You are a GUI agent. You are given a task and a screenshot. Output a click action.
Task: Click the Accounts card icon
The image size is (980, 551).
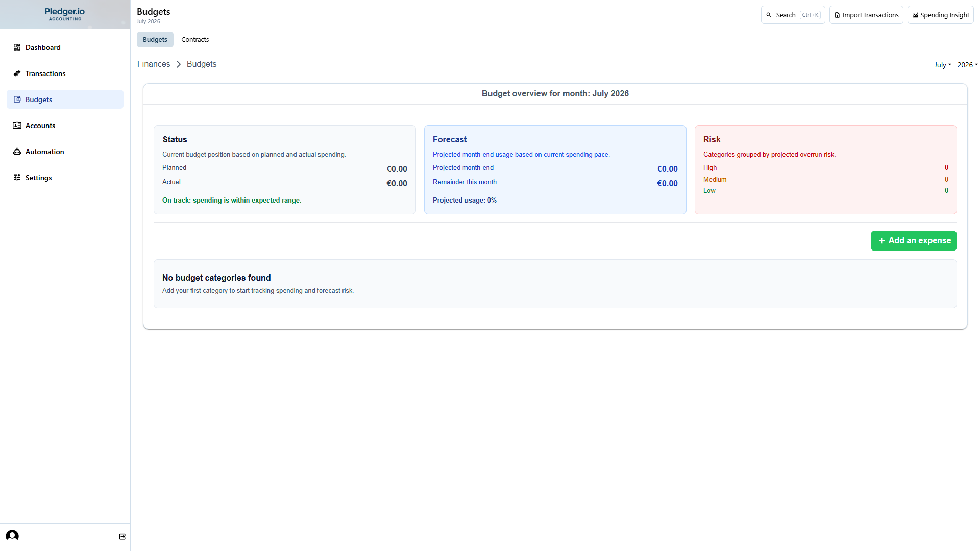coord(17,126)
